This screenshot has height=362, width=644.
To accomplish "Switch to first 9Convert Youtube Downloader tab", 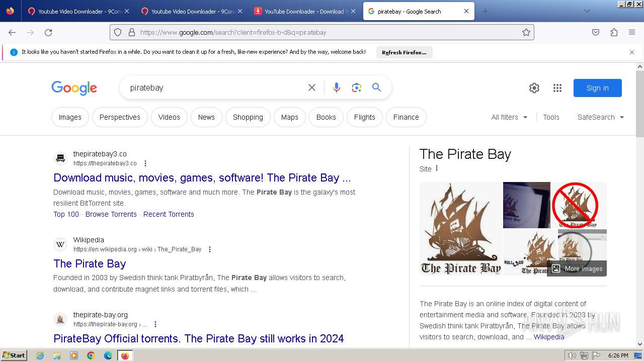I will coord(78,11).
